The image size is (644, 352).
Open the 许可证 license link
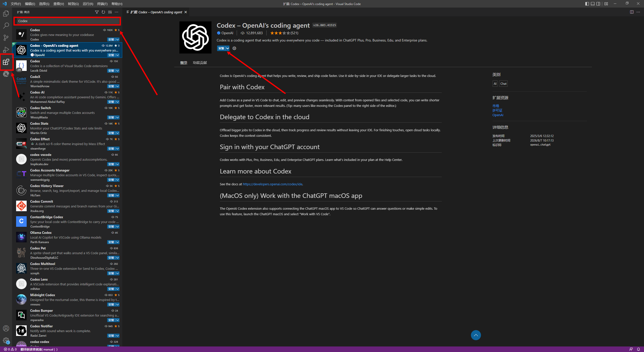pos(497,110)
